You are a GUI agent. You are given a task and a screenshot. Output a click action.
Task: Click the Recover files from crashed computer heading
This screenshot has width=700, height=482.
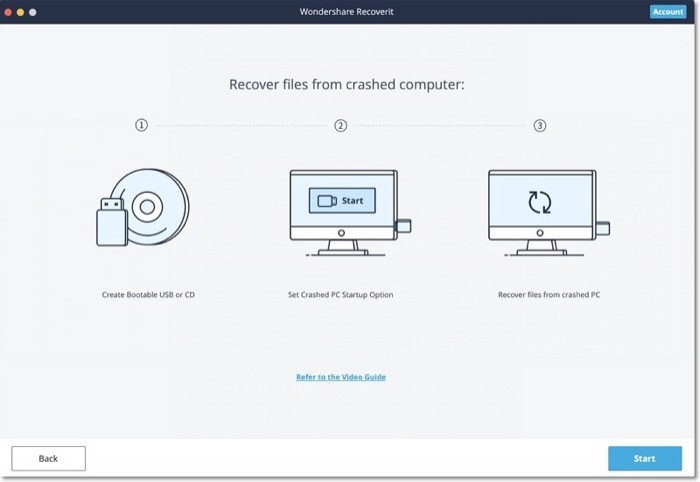coord(347,85)
